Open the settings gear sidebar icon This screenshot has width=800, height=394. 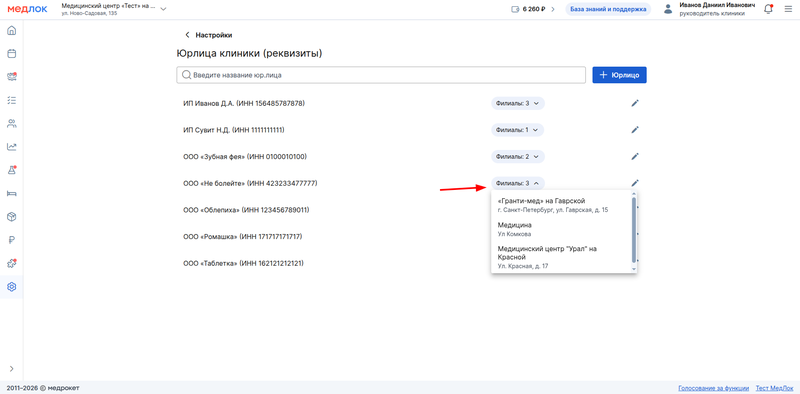pyautogui.click(x=11, y=287)
